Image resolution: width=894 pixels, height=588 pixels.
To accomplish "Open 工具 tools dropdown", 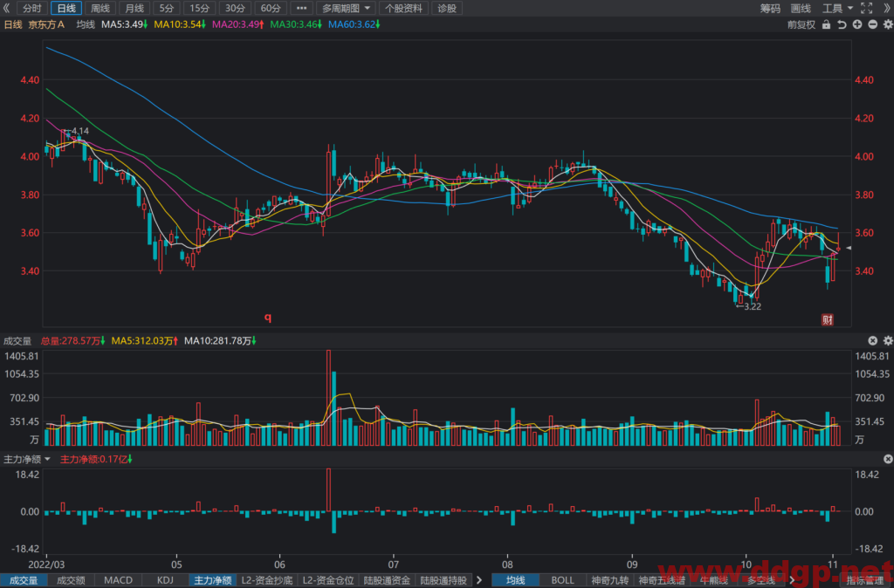I will pos(837,8).
